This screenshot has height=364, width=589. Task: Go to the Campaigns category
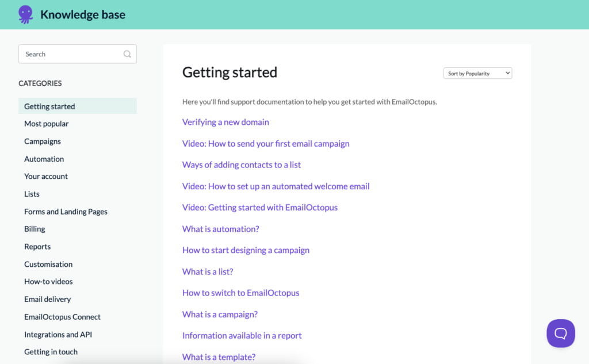coord(43,141)
